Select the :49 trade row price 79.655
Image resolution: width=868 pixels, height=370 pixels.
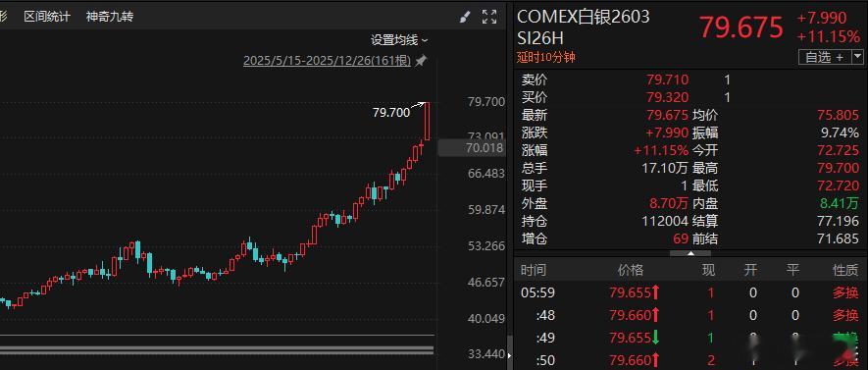click(630, 338)
